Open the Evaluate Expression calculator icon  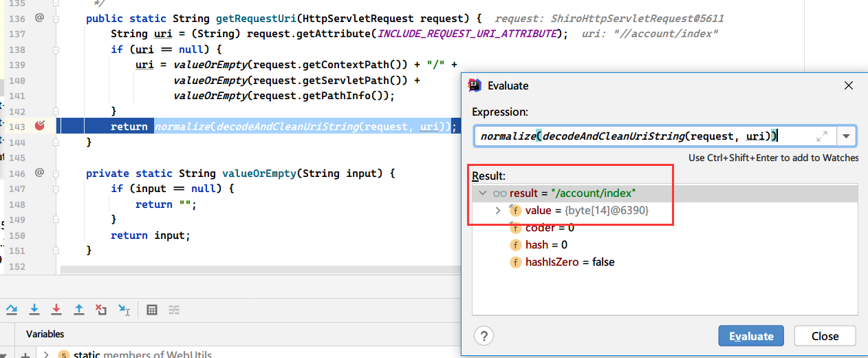153,310
